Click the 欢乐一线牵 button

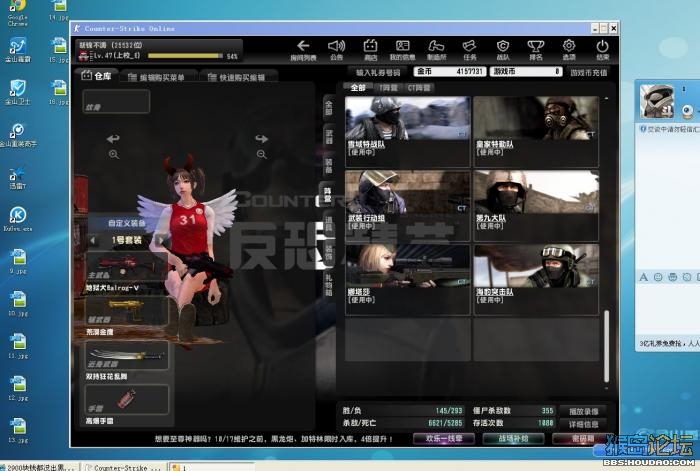[444, 438]
